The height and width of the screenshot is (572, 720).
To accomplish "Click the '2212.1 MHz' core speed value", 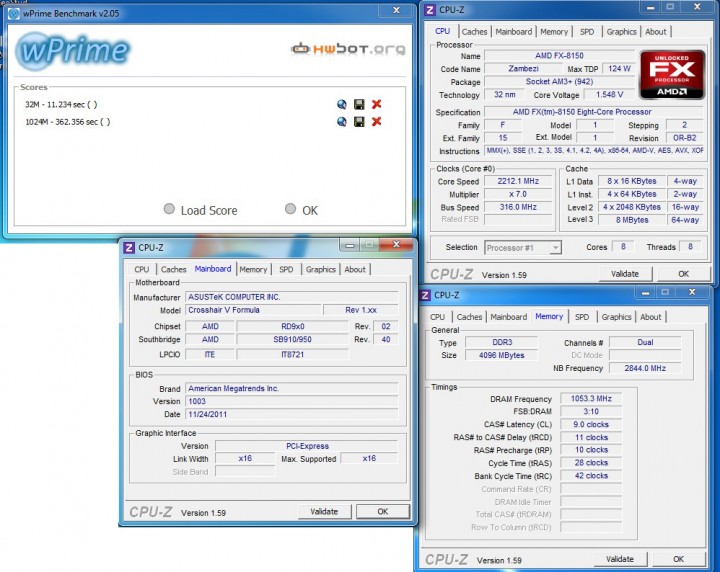I will 518,181.
